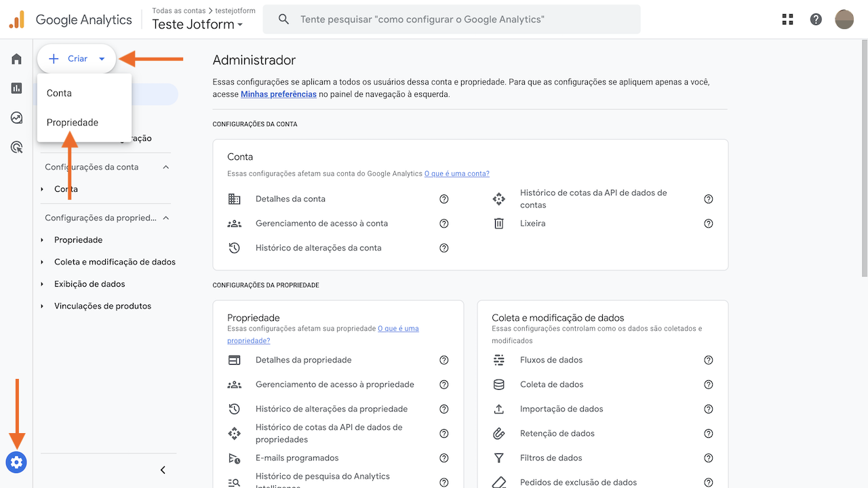This screenshot has width=868, height=488.
Task: Open the Google apps grid icon
Action: click(787, 19)
